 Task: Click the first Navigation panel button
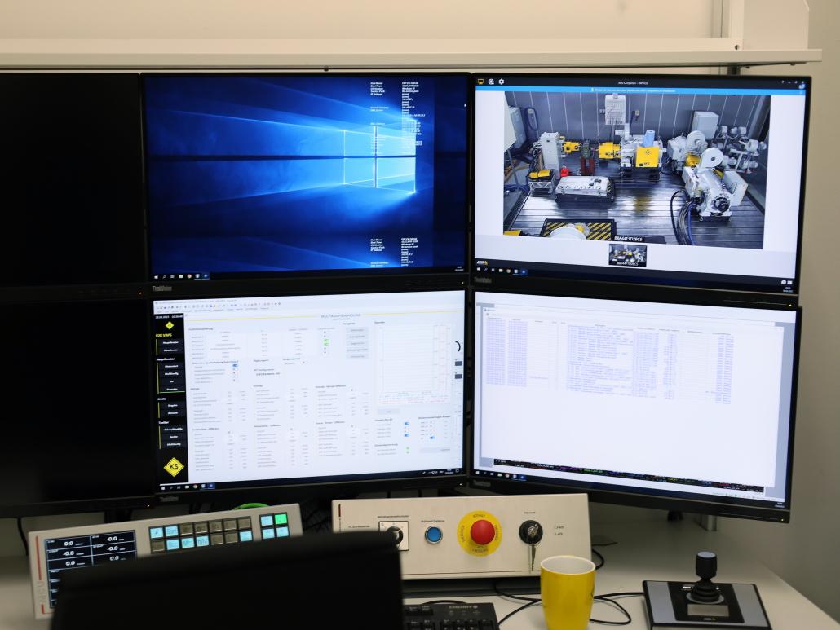point(357,331)
